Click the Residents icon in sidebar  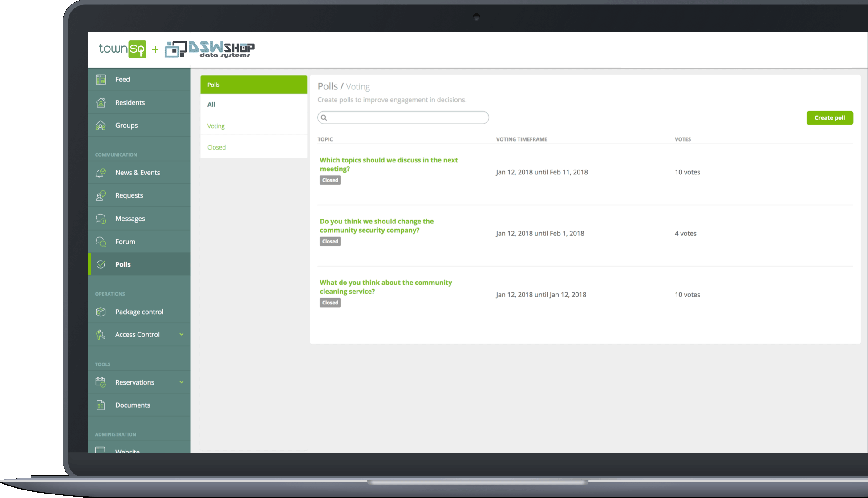tap(101, 102)
